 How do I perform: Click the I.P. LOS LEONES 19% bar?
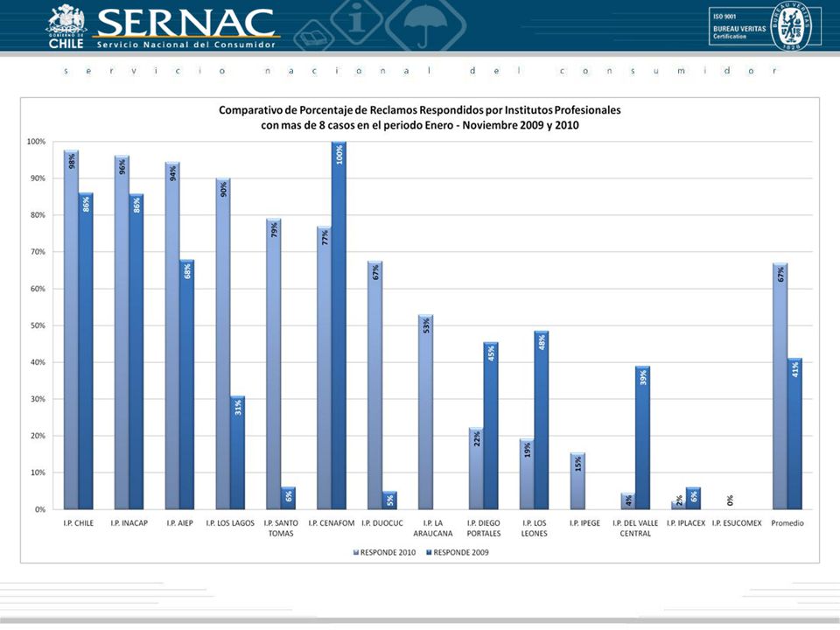point(527,474)
